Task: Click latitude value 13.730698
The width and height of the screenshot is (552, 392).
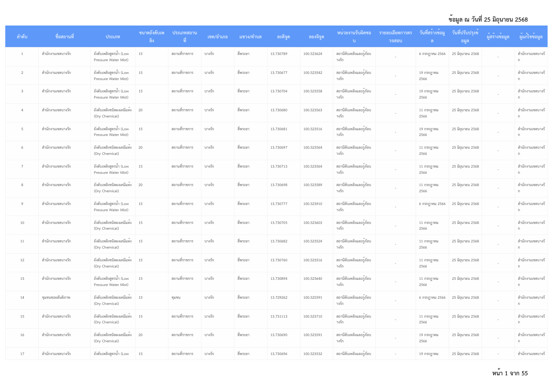Action: click(279, 185)
